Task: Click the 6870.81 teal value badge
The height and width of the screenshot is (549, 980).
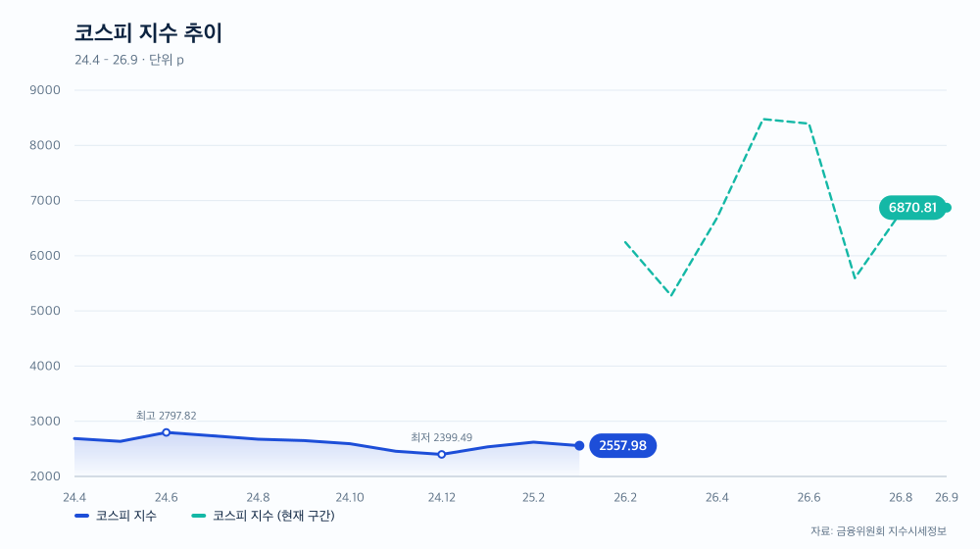Action: click(x=912, y=208)
